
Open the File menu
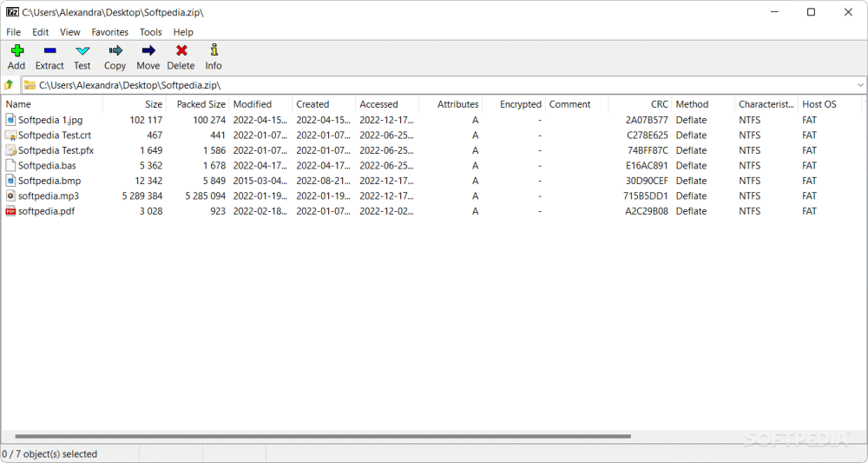click(x=13, y=32)
